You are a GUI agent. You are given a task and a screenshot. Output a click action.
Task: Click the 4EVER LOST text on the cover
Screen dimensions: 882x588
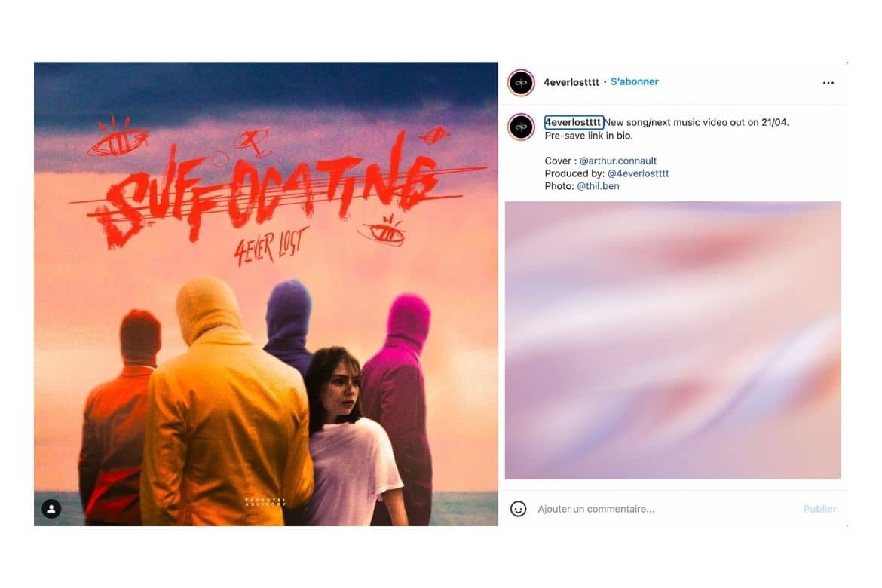point(271,246)
